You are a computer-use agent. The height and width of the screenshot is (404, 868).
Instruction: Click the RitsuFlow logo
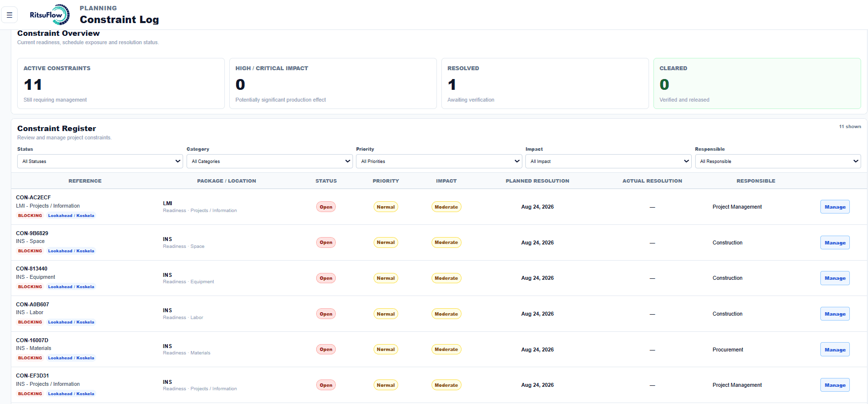coord(50,15)
